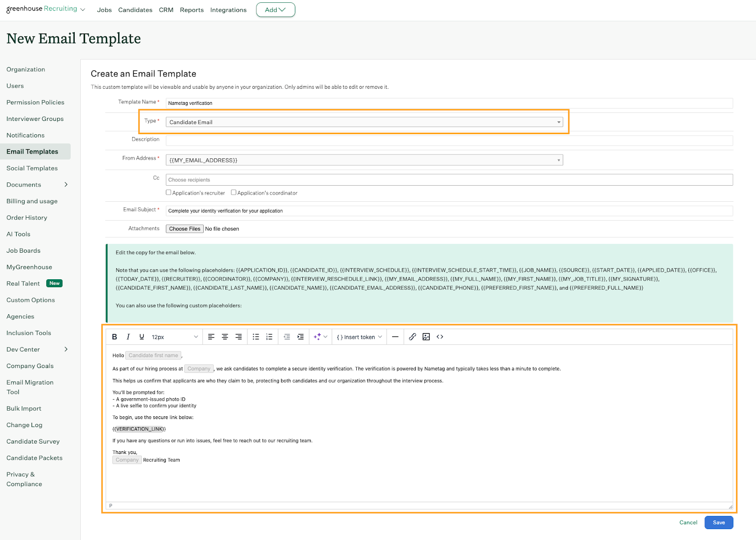The image size is (756, 540).
Task: Apply italic formatting in editor
Action: [x=128, y=337]
